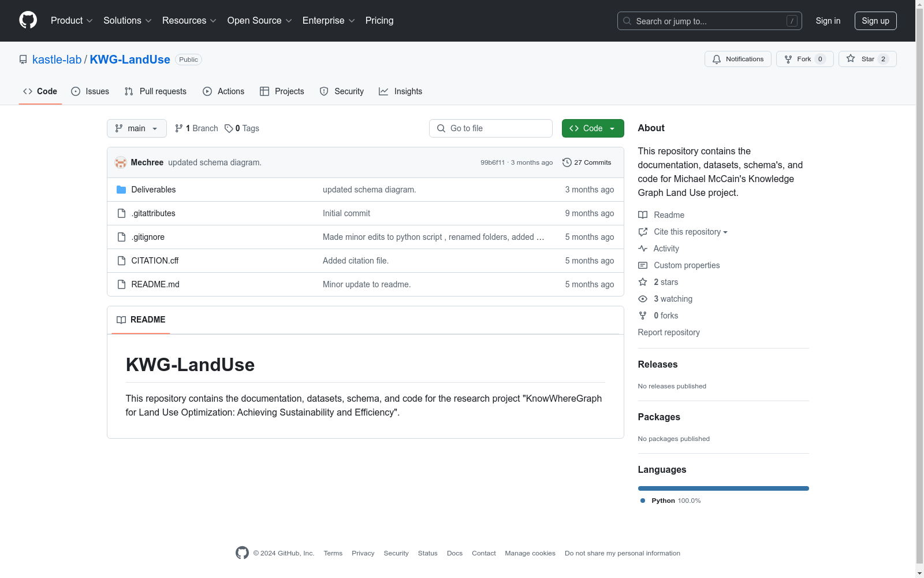This screenshot has width=924, height=578.
Task: Expand the Product menu
Action: tap(72, 21)
